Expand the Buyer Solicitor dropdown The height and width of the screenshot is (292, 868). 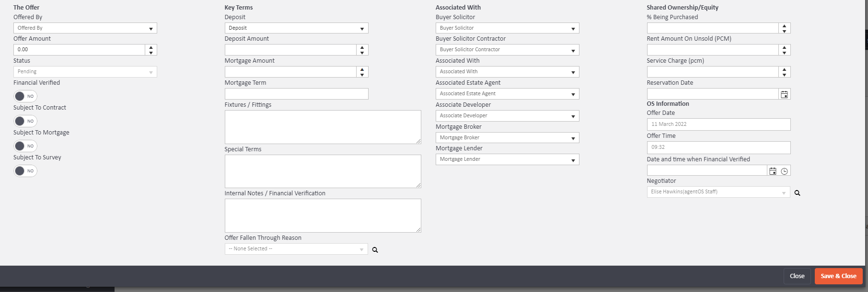[507, 28]
